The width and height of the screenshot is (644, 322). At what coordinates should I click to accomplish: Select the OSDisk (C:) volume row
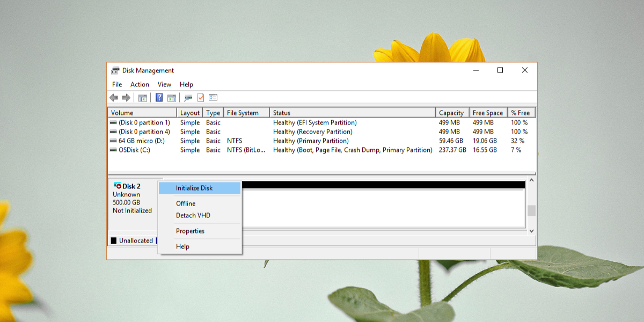click(134, 150)
